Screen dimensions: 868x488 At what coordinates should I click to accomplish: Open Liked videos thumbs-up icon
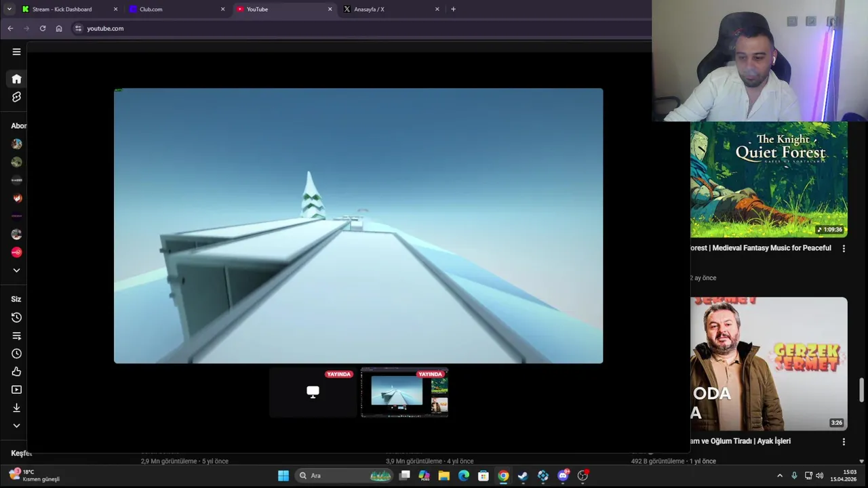click(16, 371)
